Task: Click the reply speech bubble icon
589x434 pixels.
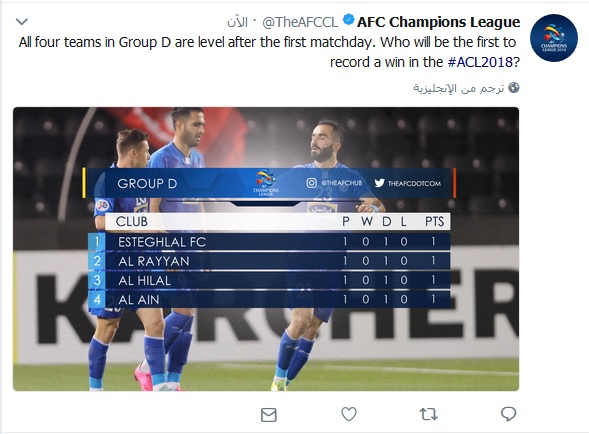Action: pos(509,414)
